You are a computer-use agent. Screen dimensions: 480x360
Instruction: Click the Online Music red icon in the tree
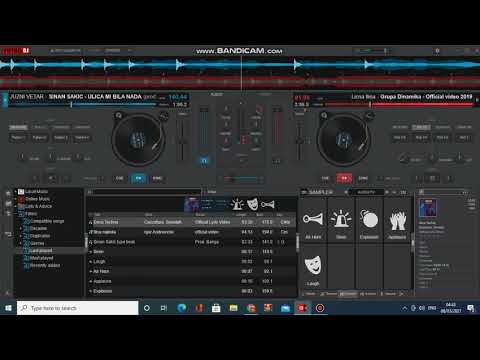point(21,199)
